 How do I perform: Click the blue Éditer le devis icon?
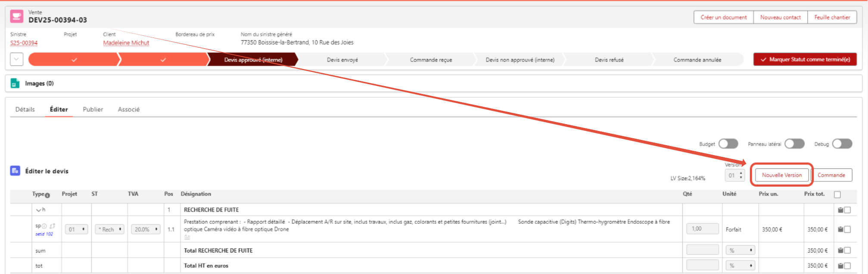[15, 171]
